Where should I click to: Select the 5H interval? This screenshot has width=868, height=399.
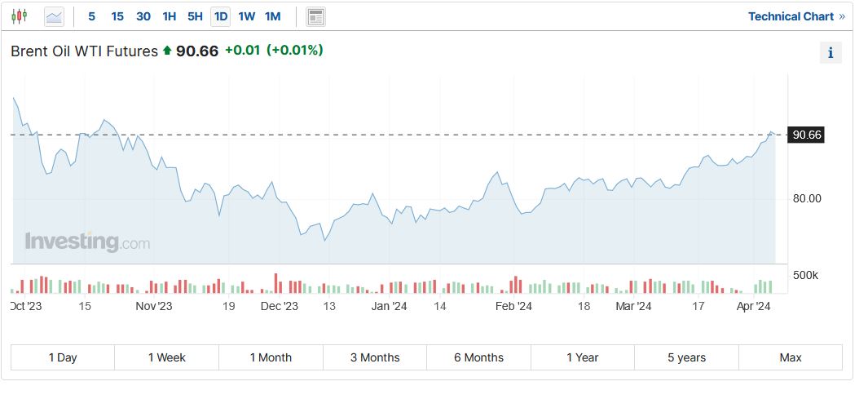pos(195,16)
